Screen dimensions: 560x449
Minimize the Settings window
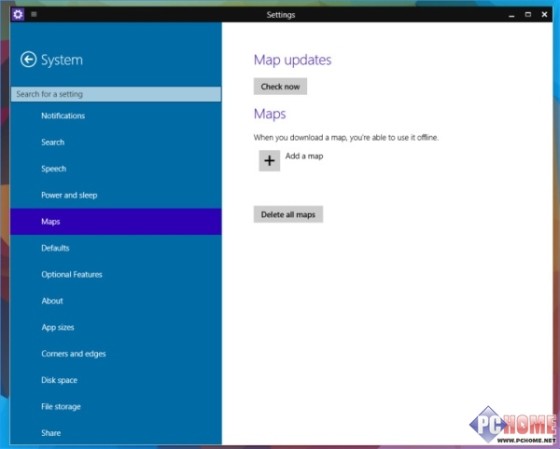point(511,15)
